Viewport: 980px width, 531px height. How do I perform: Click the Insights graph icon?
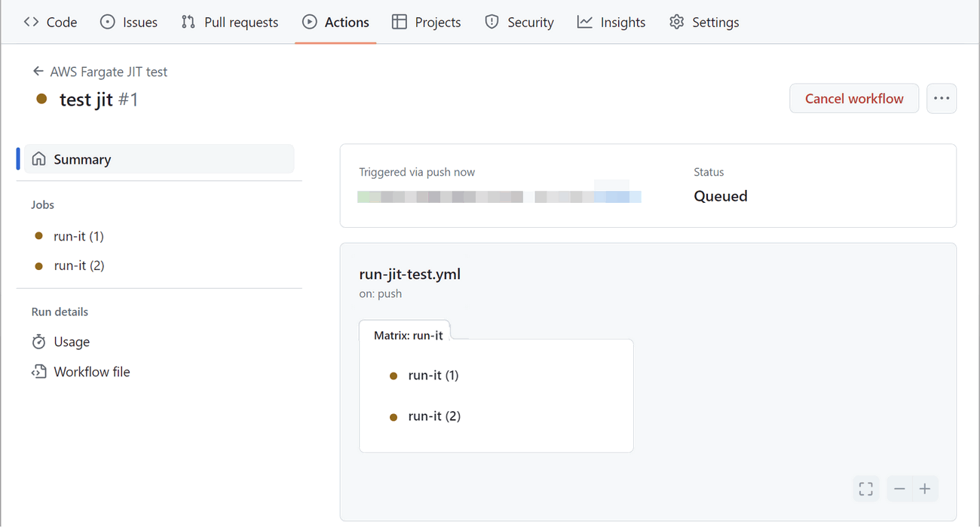(x=585, y=22)
